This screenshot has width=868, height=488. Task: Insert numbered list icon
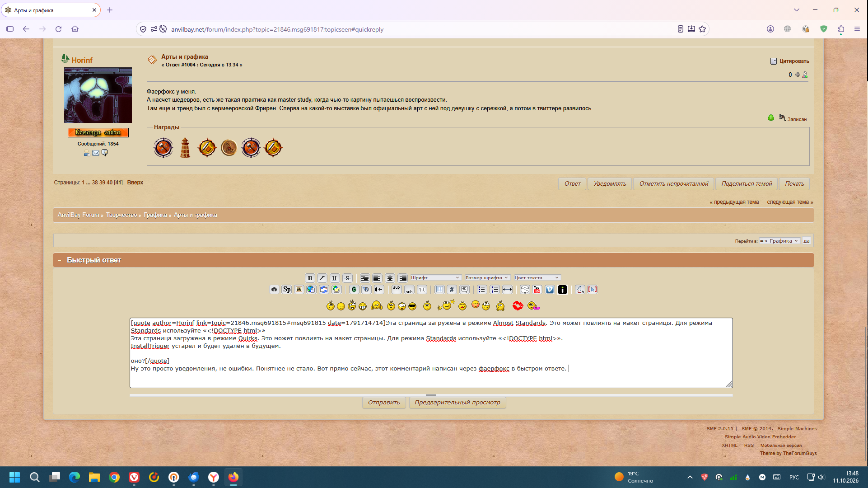click(495, 290)
